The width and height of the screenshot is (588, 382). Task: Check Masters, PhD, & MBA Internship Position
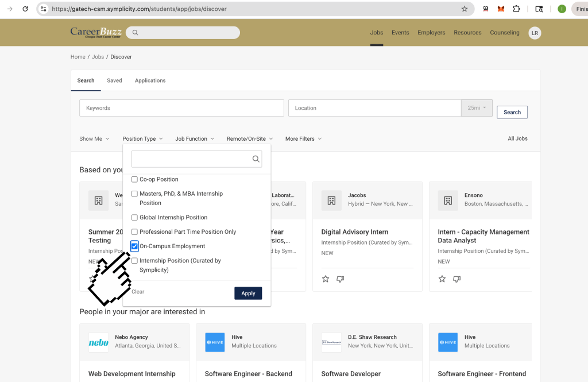click(134, 194)
